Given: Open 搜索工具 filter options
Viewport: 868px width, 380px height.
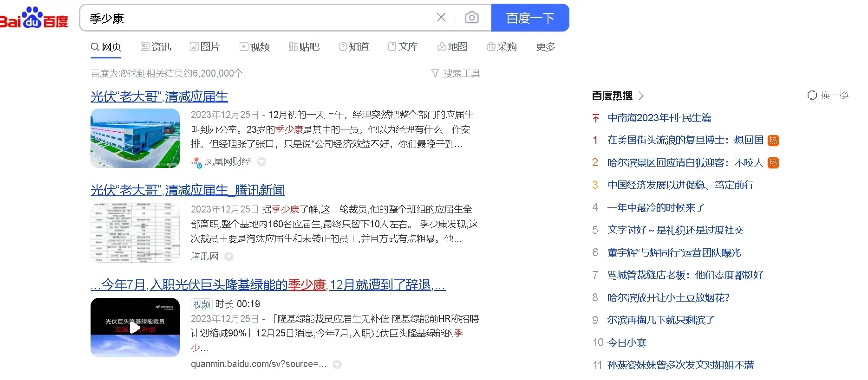Looking at the screenshot, I should 456,73.
